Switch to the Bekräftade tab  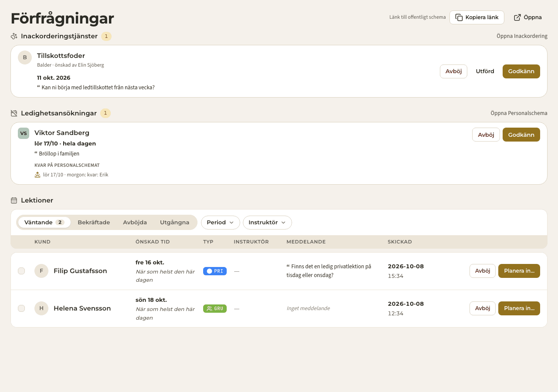tap(94, 223)
